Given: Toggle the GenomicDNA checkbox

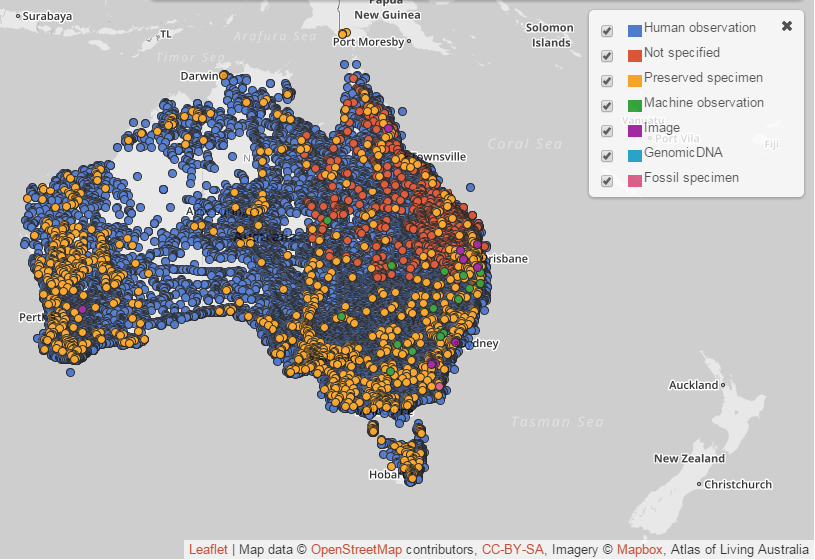Looking at the screenshot, I should click(606, 156).
